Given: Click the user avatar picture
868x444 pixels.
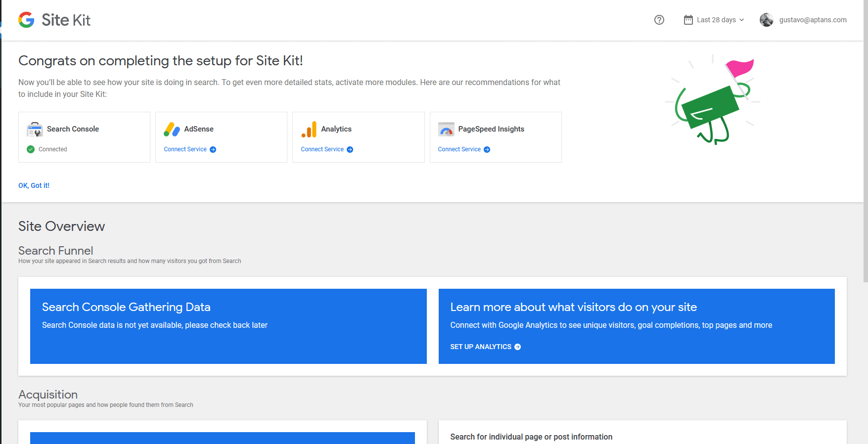Looking at the screenshot, I should click(x=766, y=20).
